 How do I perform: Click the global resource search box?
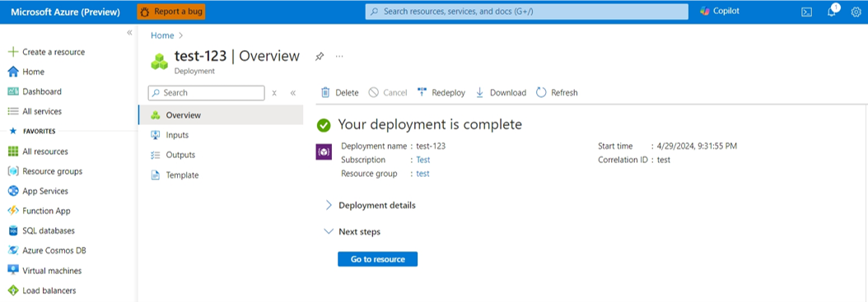tap(526, 12)
